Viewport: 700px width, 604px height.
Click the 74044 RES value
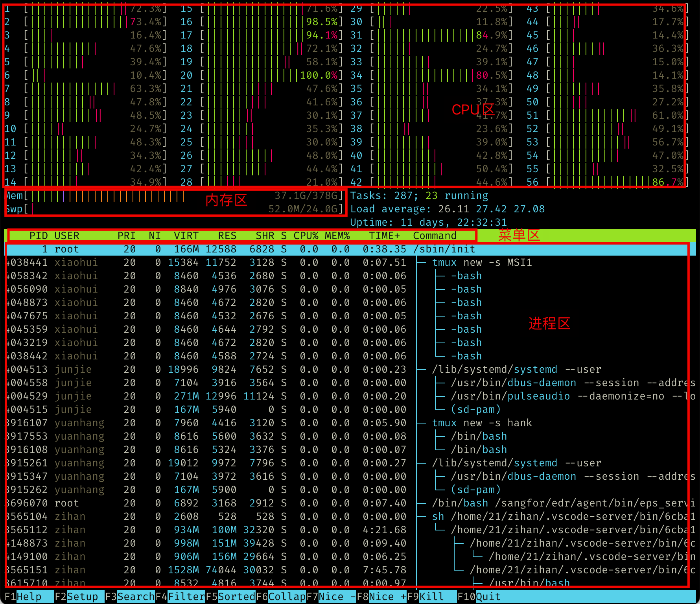221,570
